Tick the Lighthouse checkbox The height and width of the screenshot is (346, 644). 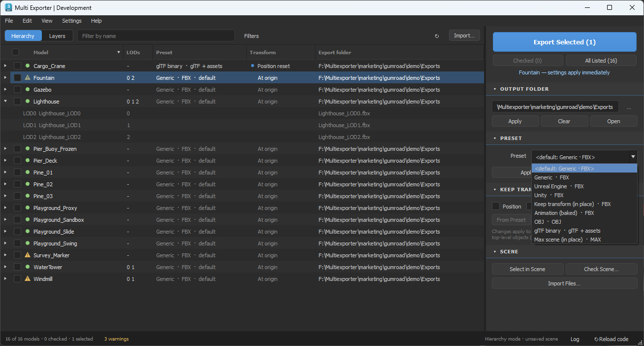pos(17,102)
